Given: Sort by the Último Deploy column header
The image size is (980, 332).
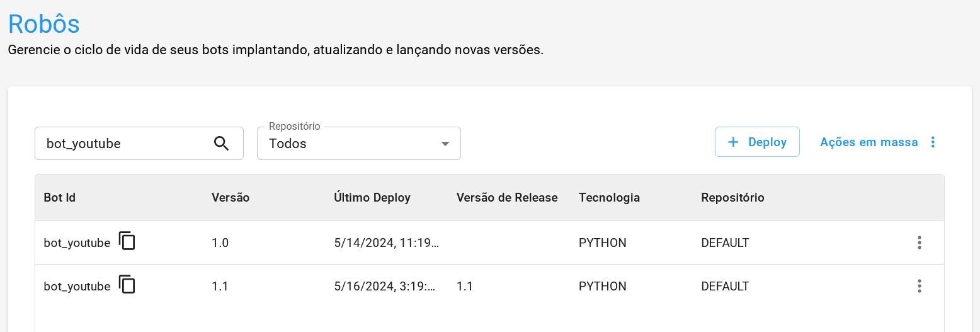Looking at the screenshot, I should (x=372, y=198).
